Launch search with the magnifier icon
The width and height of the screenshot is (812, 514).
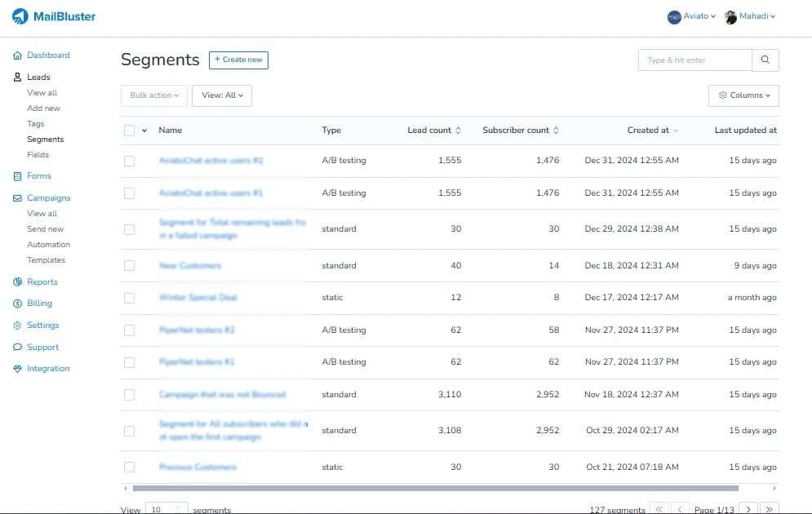click(765, 60)
